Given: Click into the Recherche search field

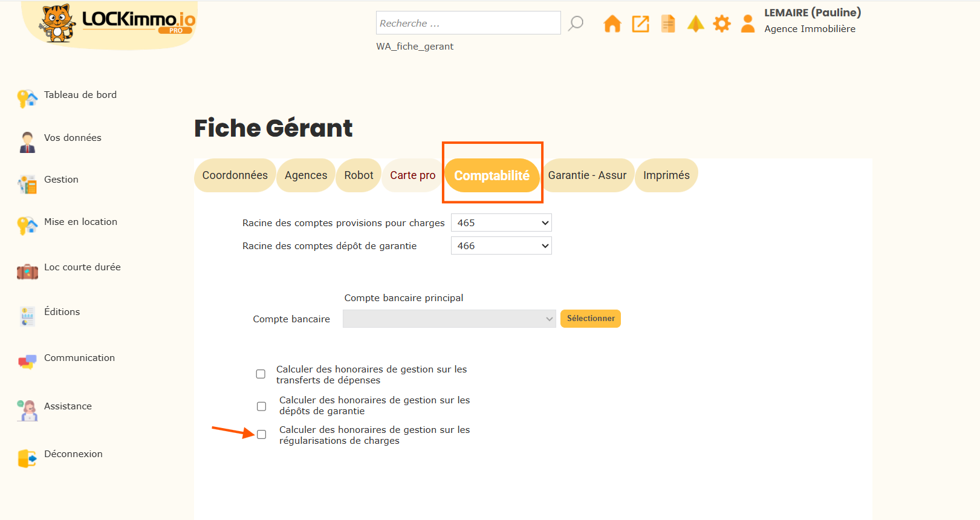Looking at the screenshot, I should [468, 23].
